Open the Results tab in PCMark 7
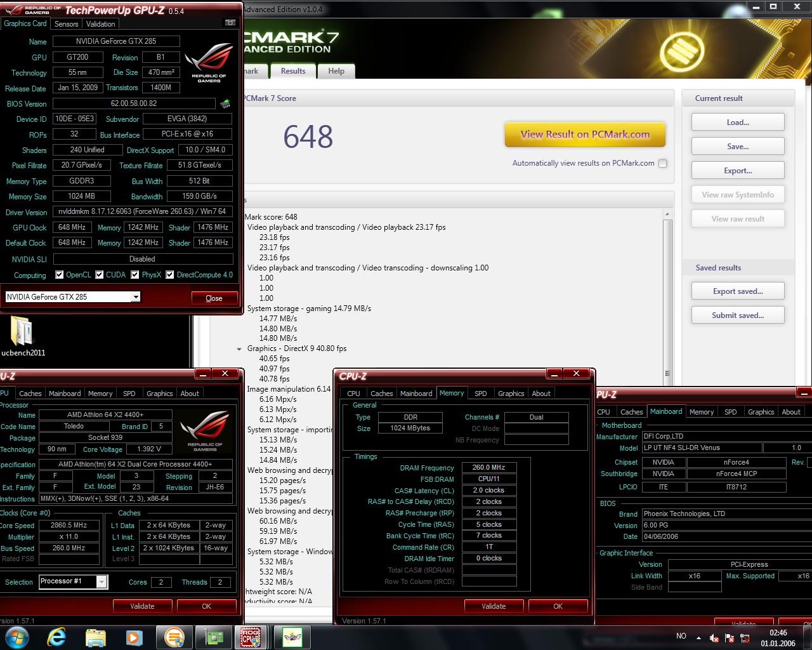Image resolution: width=812 pixels, height=650 pixels. 293,71
